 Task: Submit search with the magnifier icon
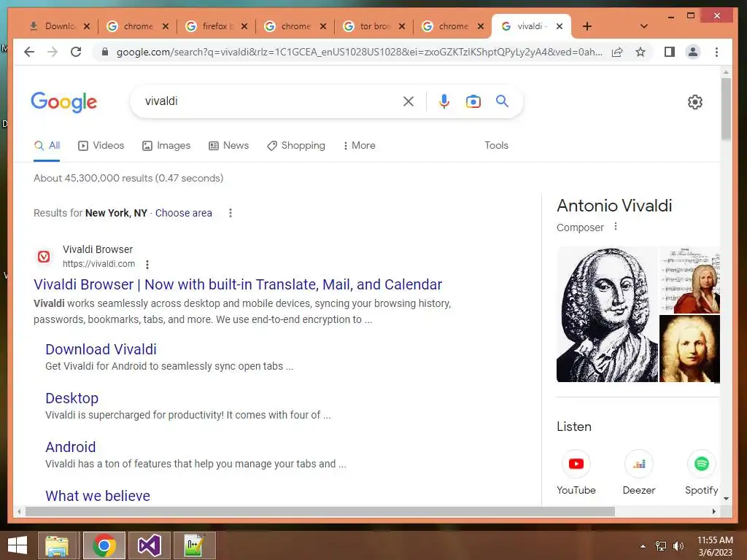coord(502,101)
